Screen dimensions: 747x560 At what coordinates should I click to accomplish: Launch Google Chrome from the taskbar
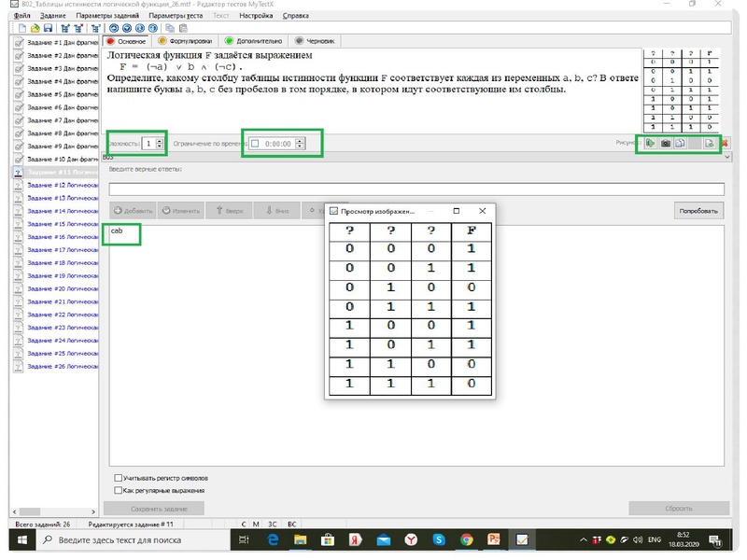click(466, 540)
